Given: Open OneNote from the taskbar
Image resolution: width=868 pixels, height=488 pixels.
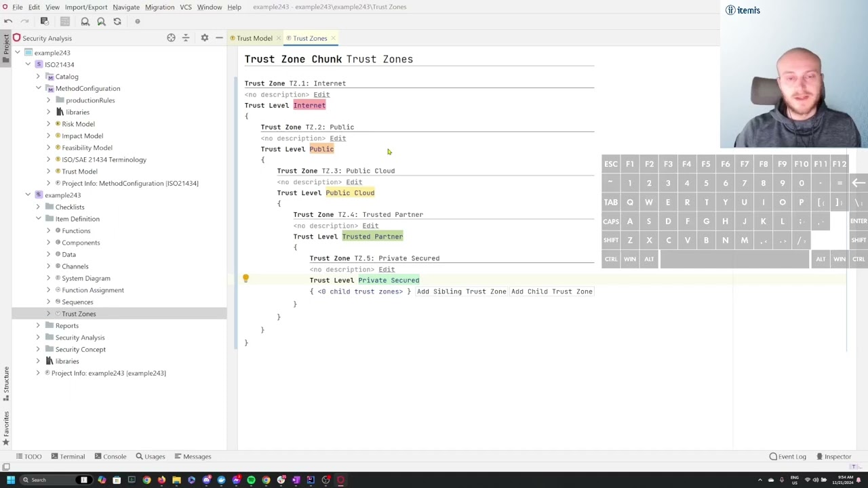Looking at the screenshot, I should pyautogui.click(x=296, y=480).
